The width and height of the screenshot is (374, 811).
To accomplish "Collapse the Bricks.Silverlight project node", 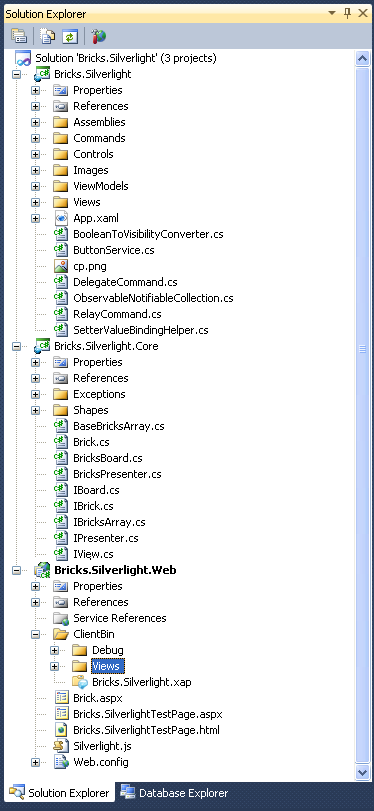I will point(17,74).
